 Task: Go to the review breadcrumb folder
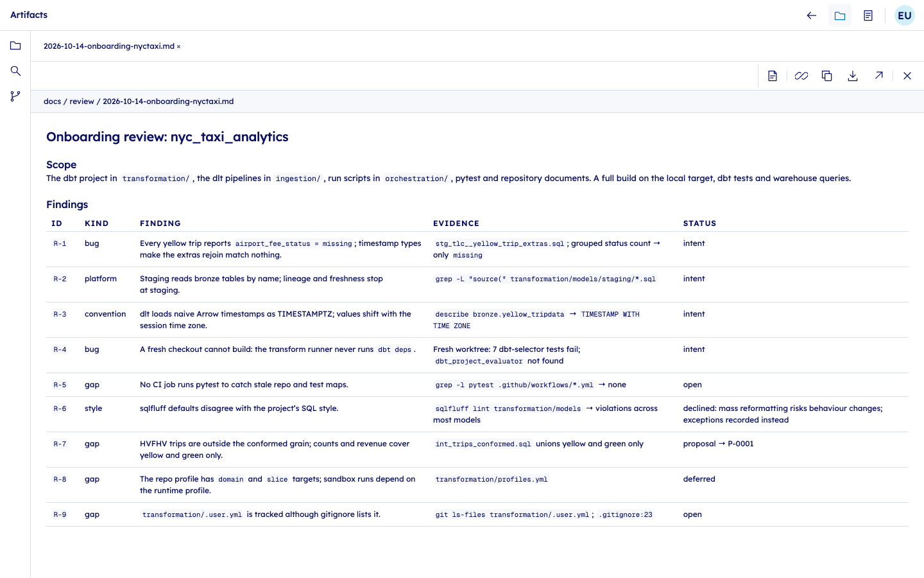click(81, 101)
